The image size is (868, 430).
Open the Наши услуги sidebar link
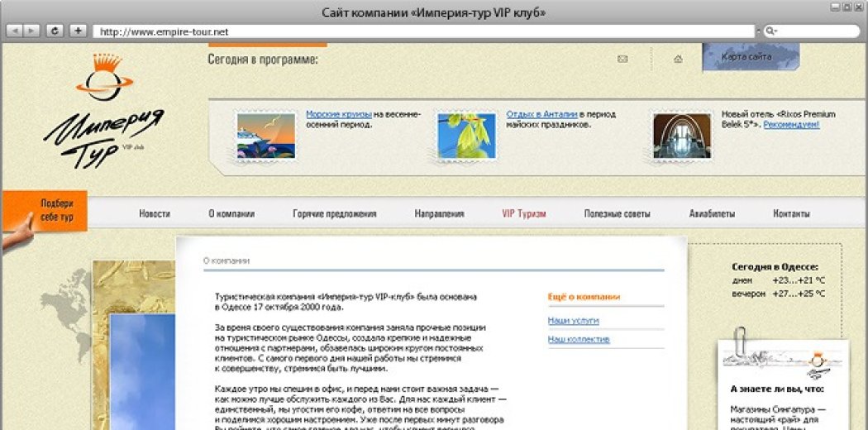click(x=573, y=320)
